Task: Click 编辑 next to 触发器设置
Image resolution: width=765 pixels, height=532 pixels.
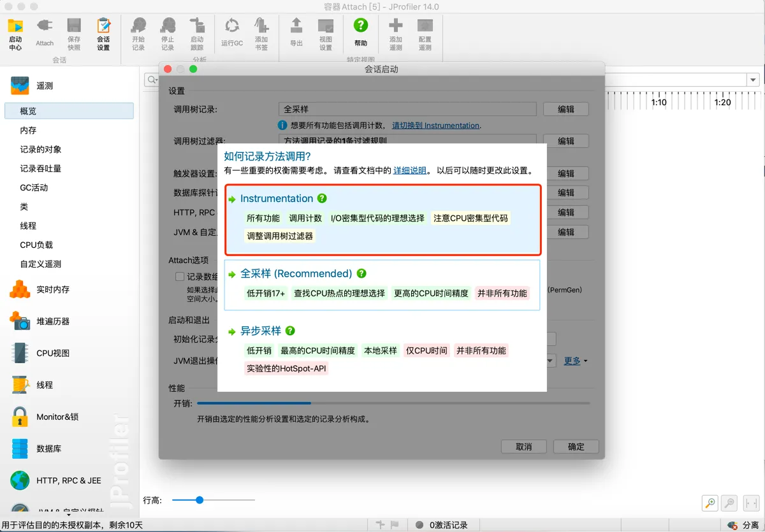Action: (x=565, y=173)
